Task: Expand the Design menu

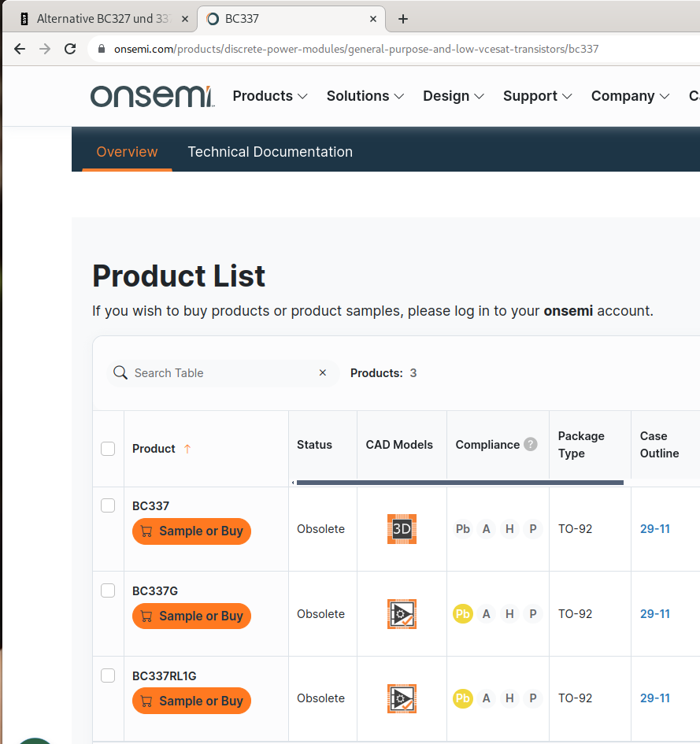Action: point(454,96)
